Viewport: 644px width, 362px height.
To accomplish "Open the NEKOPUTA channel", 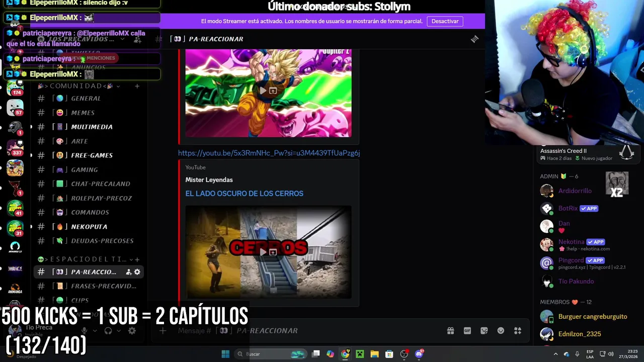I will pos(89,227).
